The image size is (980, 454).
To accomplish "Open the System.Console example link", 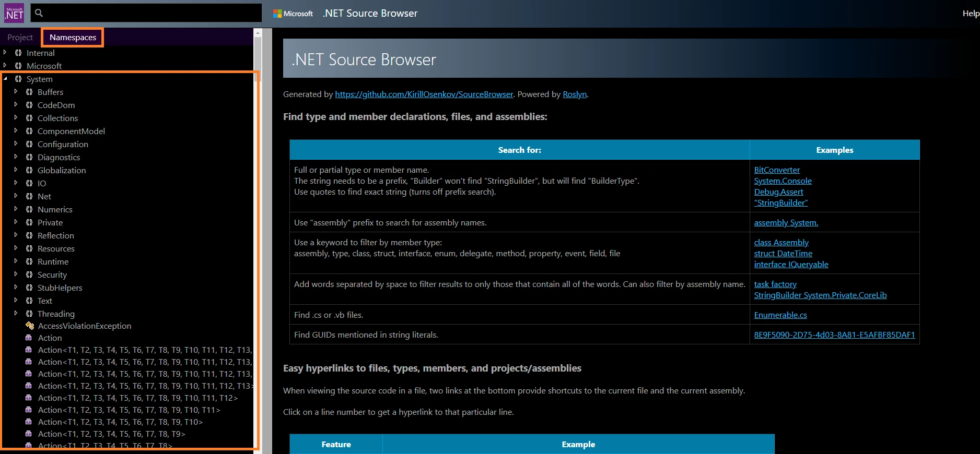I will pos(783,181).
